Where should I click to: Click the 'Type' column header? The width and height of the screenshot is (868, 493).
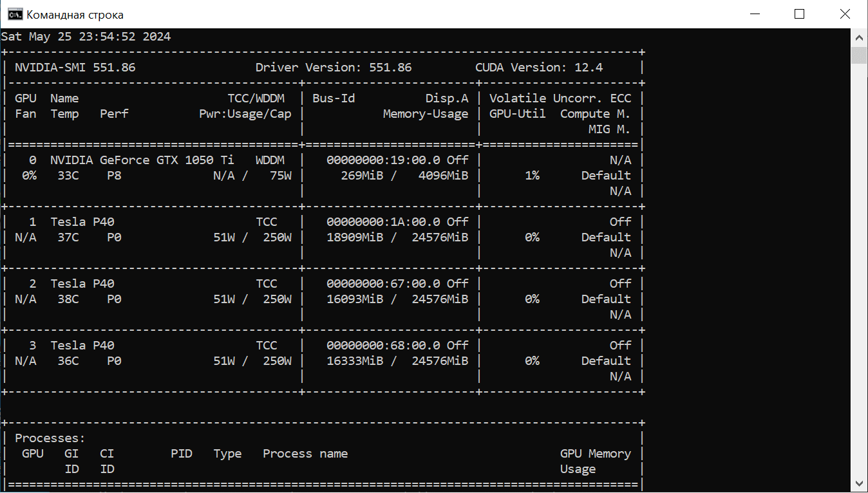[228, 454]
